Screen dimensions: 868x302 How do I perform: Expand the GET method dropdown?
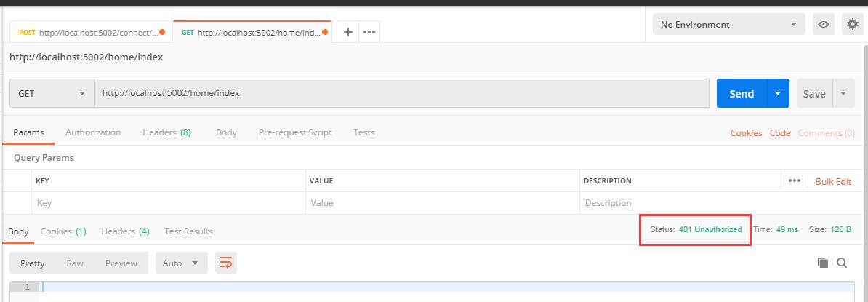coord(51,93)
